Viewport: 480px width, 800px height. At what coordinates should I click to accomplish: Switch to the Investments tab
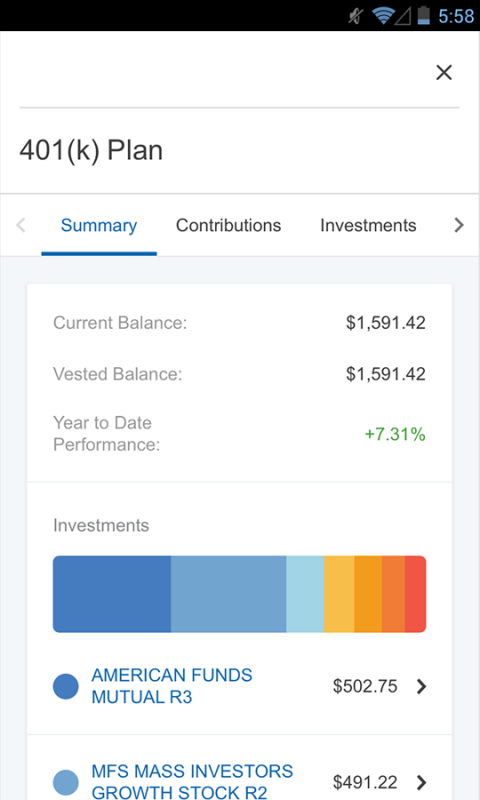click(x=368, y=226)
